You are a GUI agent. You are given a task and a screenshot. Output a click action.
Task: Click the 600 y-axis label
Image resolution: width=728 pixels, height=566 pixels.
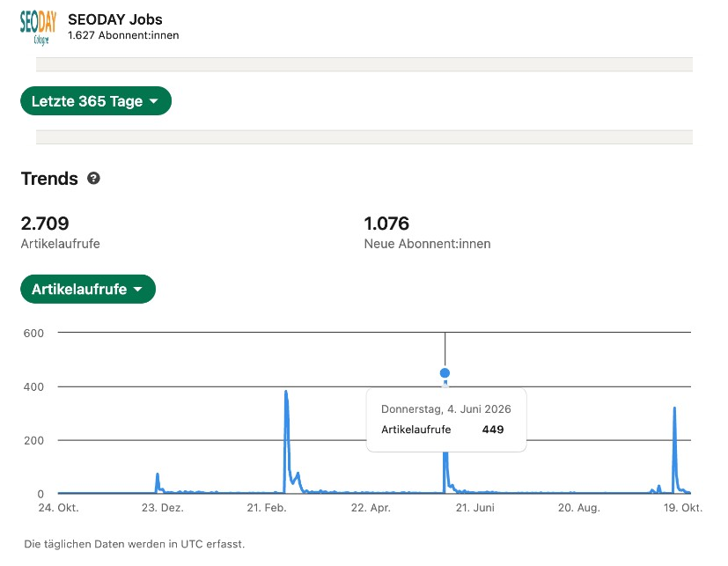pos(33,333)
